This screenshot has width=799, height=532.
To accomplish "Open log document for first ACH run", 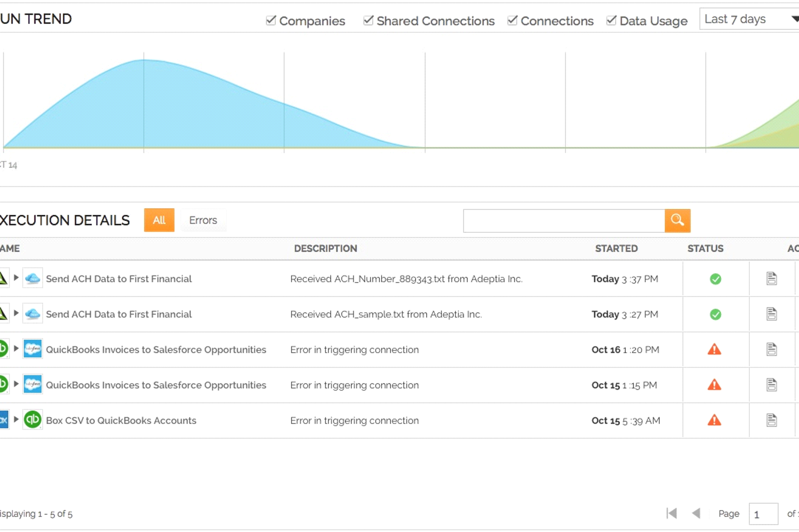I will [x=771, y=278].
